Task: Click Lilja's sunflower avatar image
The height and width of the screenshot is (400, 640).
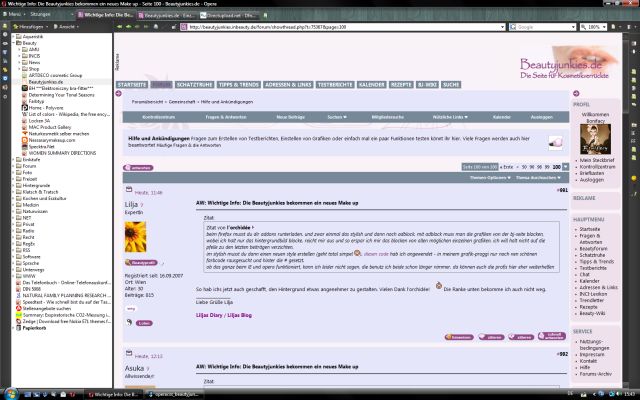Action: [135, 236]
